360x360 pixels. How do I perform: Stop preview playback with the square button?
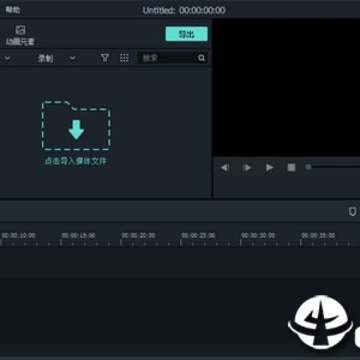pyautogui.click(x=292, y=168)
